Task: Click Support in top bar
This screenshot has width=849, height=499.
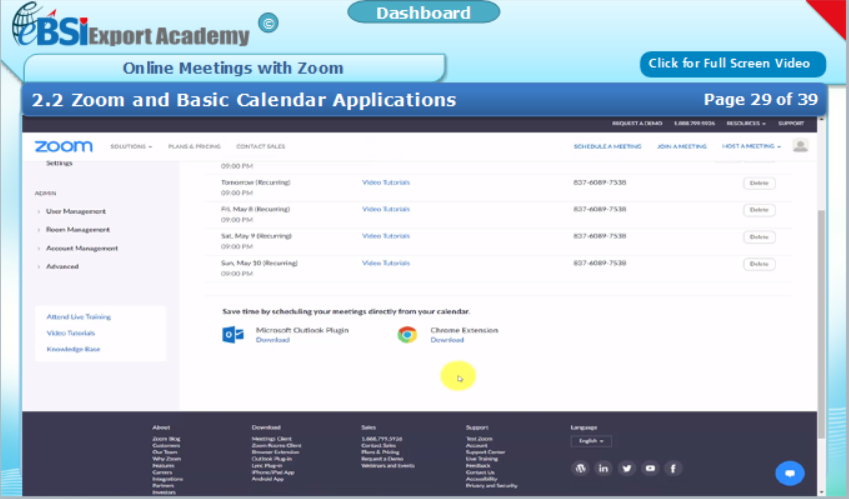Action: click(791, 123)
